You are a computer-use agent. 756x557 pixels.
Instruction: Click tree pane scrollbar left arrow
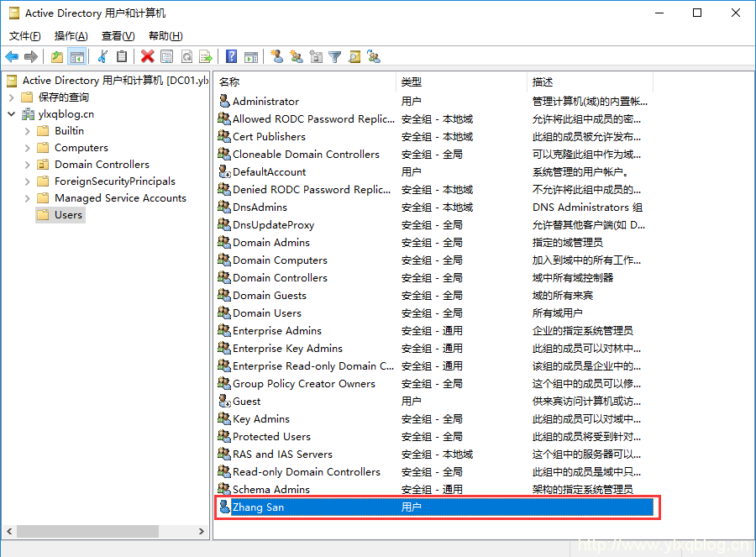click(x=9, y=532)
